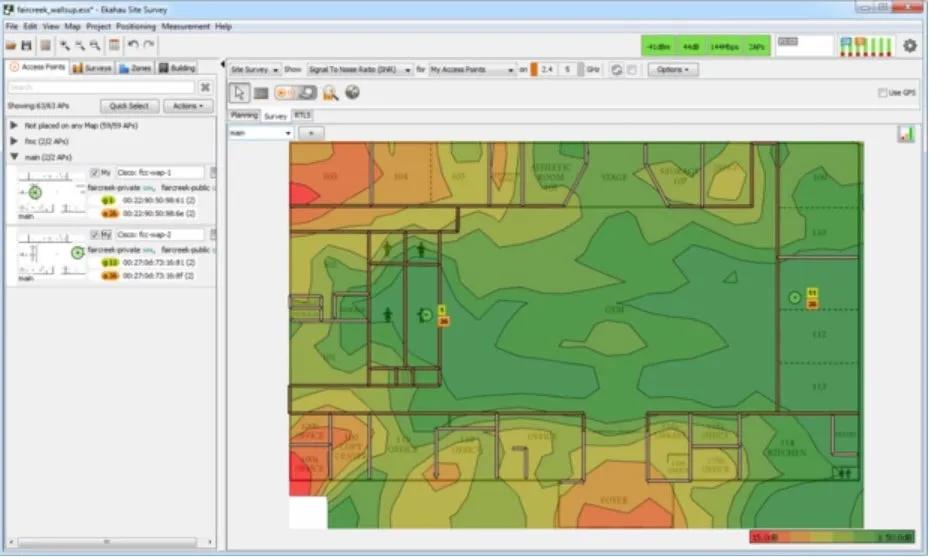Click the globe icon in map toolbar

click(x=353, y=93)
